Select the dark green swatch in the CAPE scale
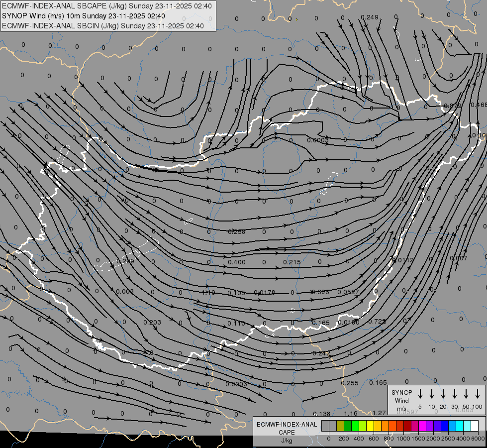 [348, 426]
